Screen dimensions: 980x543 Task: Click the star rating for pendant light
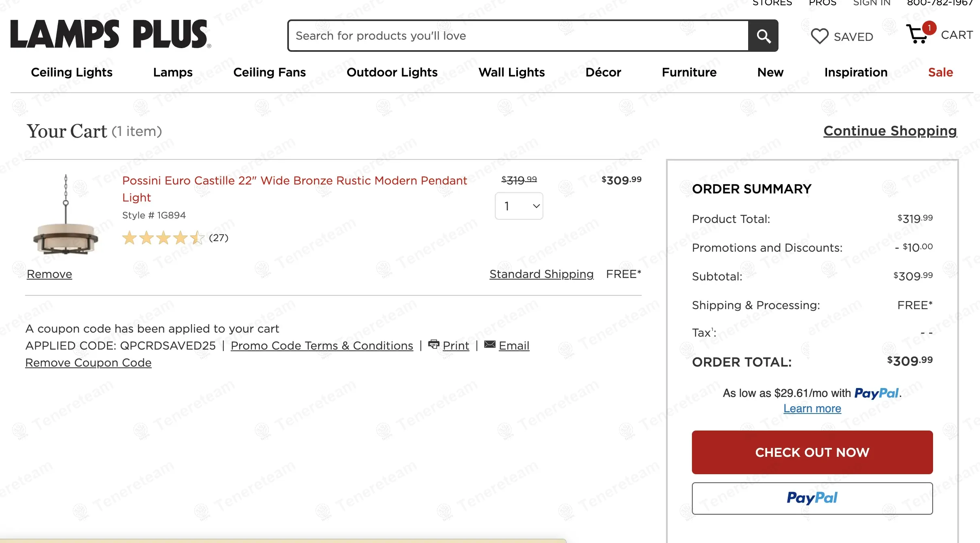pos(163,238)
